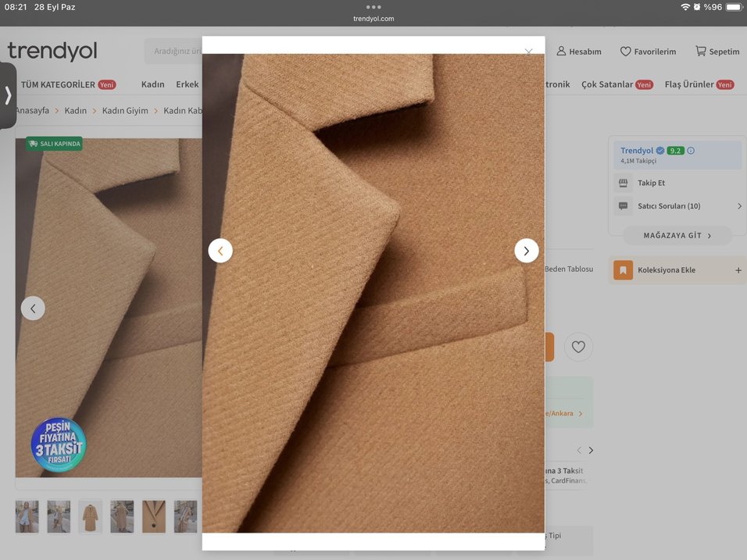Viewport: 747px width, 560px height.
Task: Open TÜM KATEGORİLER menu
Action: [58, 84]
